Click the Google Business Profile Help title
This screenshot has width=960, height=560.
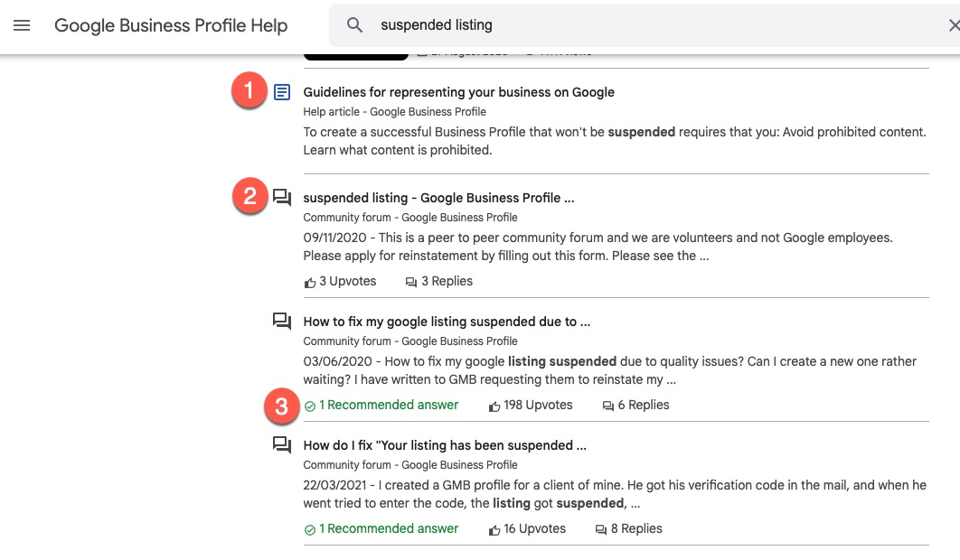coord(171,25)
